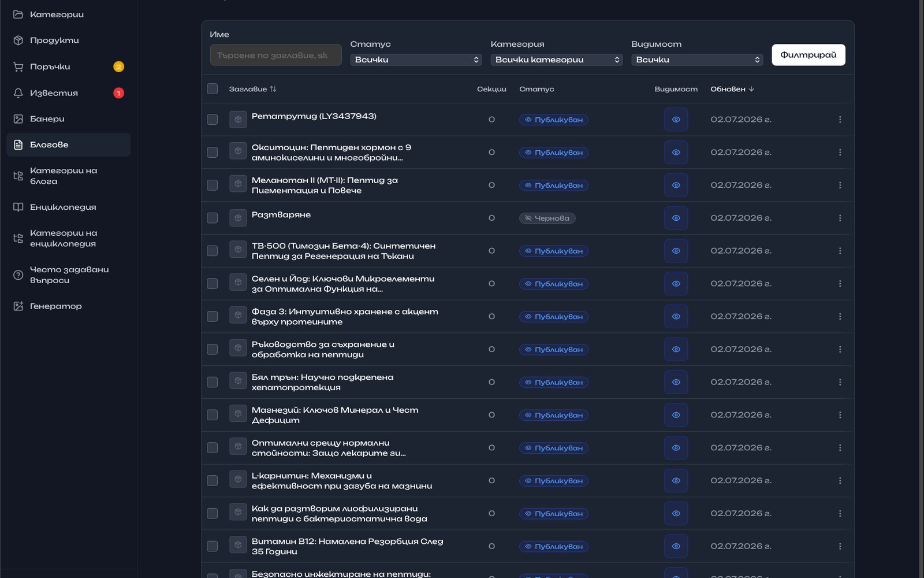Sort table by Обновен column
The height and width of the screenshot is (578, 924).
tap(732, 89)
